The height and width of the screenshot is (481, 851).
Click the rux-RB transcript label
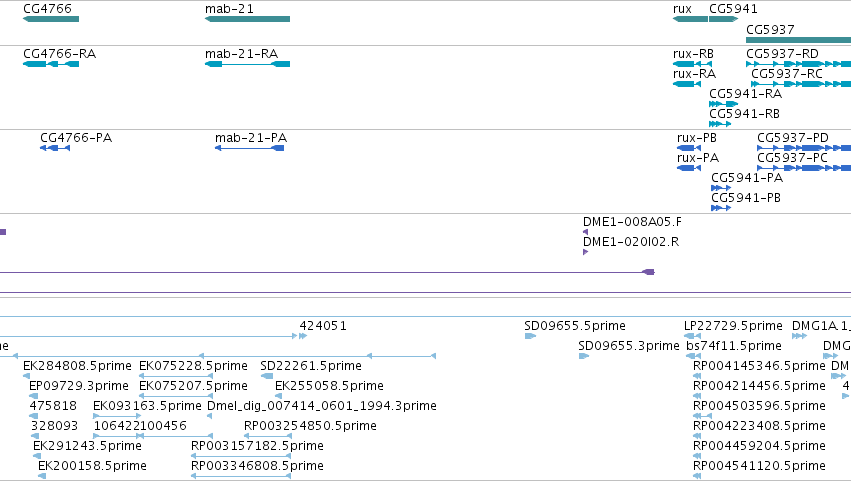(693, 54)
